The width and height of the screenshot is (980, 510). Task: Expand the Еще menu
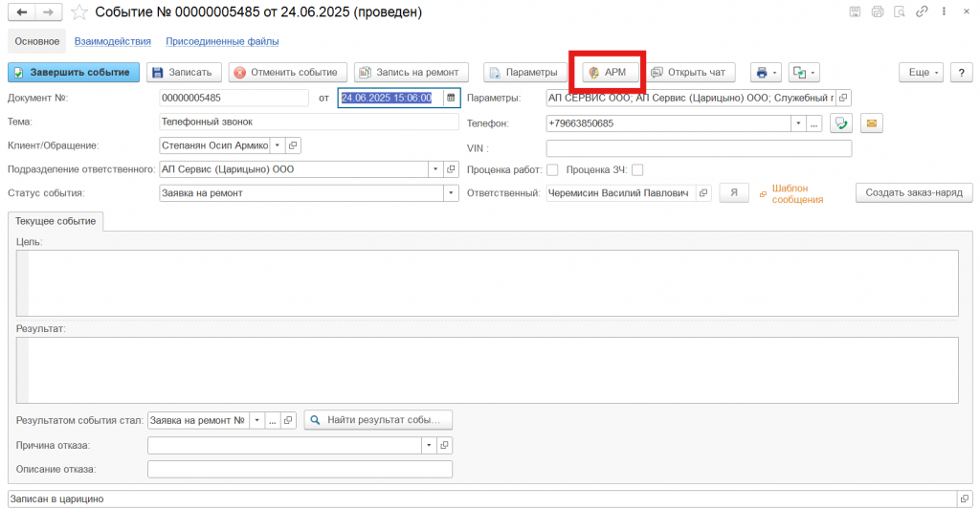[923, 73]
